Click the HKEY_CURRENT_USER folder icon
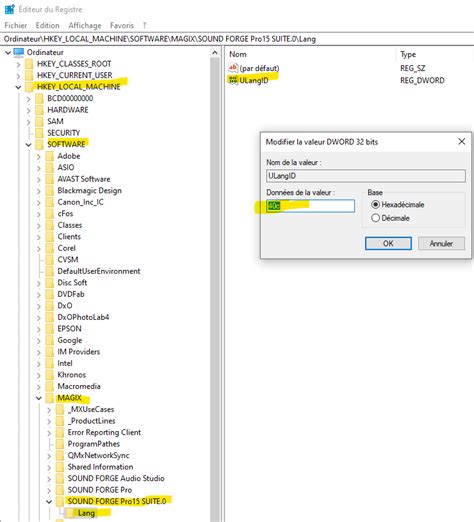Viewport: 474px width, 522px height. [x=29, y=75]
